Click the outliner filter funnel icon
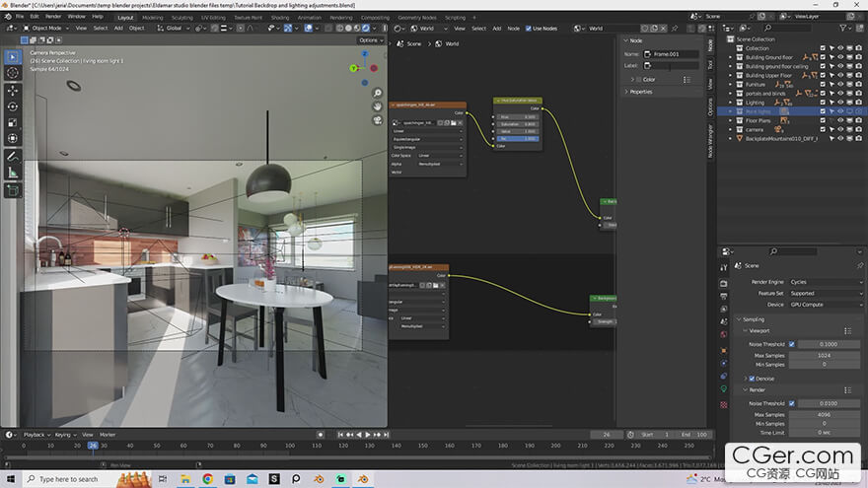The width and height of the screenshot is (868, 488). click(x=843, y=28)
